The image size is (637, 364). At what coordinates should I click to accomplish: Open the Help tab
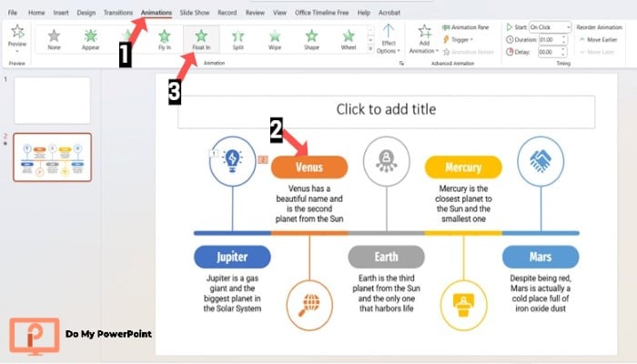coord(364,13)
